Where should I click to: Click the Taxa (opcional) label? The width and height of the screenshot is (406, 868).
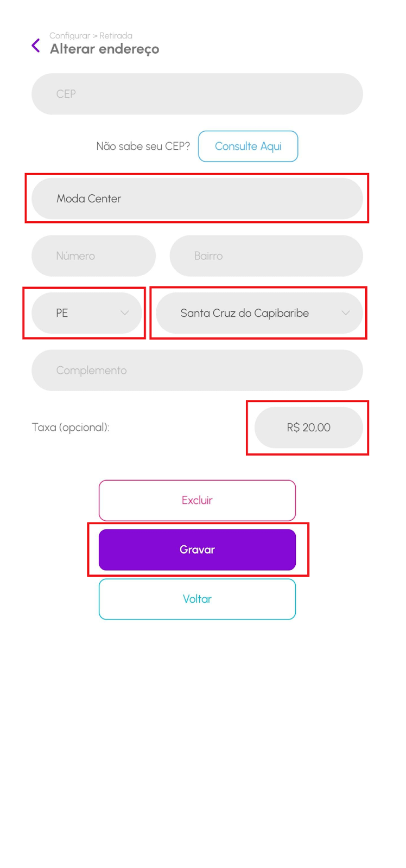(71, 427)
